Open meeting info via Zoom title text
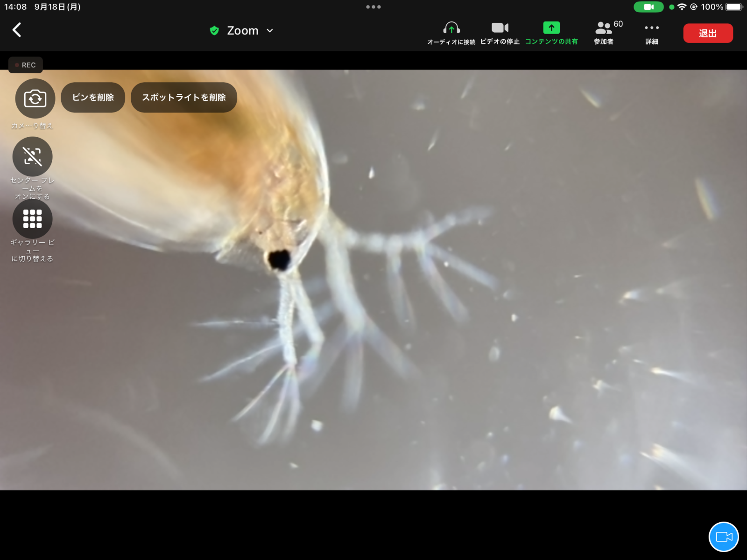The height and width of the screenshot is (560, 747). (x=242, y=31)
